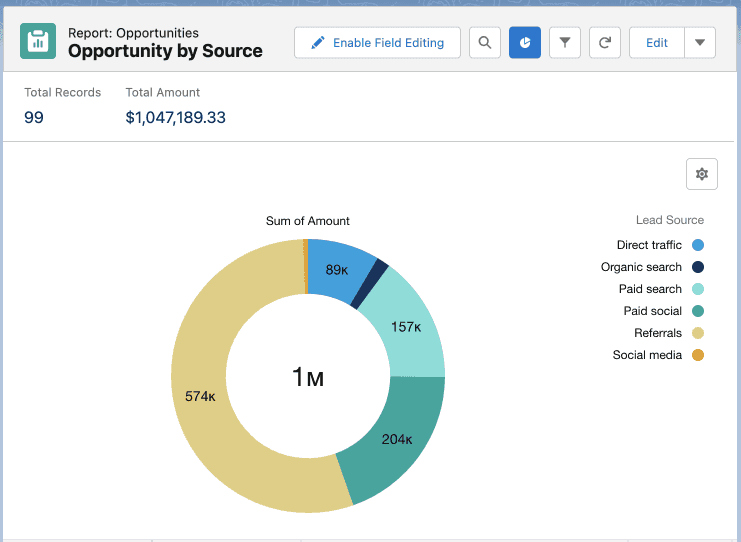
Task: Click the search magnifier icon
Action: coord(485,43)
